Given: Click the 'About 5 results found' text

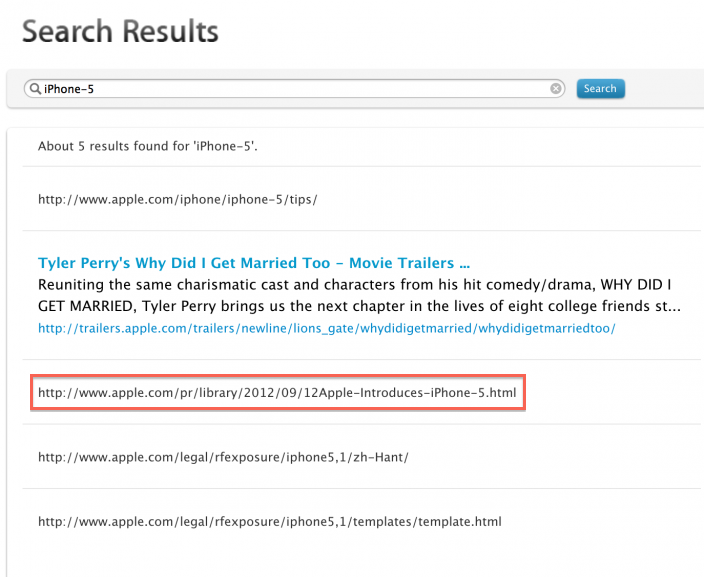Looking at the screenshot, I should point(148,146).
